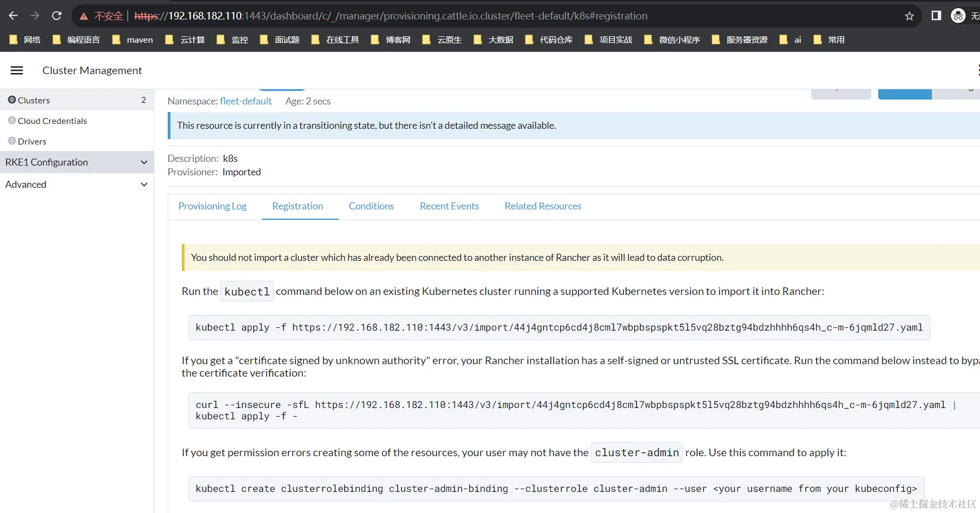Screen dimensions: 980x513
Task: Open 服务器资源 bookmark folder
Action: click(739, 40)
